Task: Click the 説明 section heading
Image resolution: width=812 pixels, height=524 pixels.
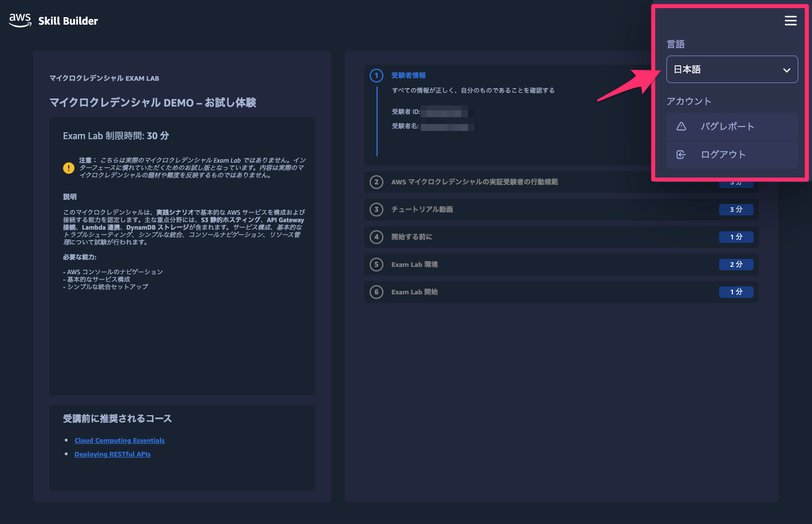Action: click(x=70, y=196)
